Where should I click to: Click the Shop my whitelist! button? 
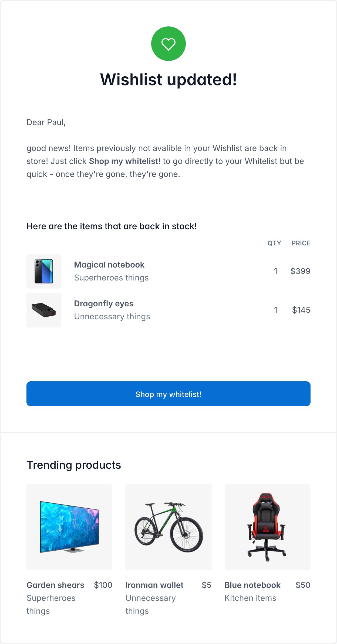168,394
